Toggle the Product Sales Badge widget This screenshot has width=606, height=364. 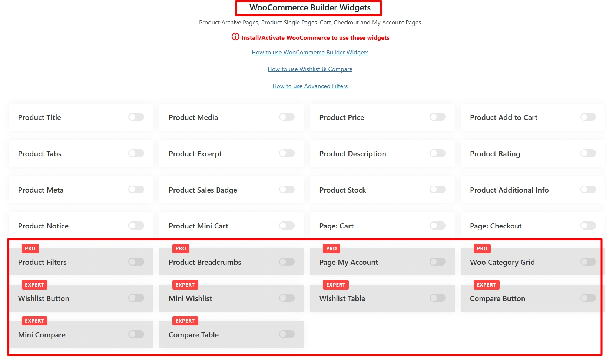pyautogui.click(x=287, y=190)
